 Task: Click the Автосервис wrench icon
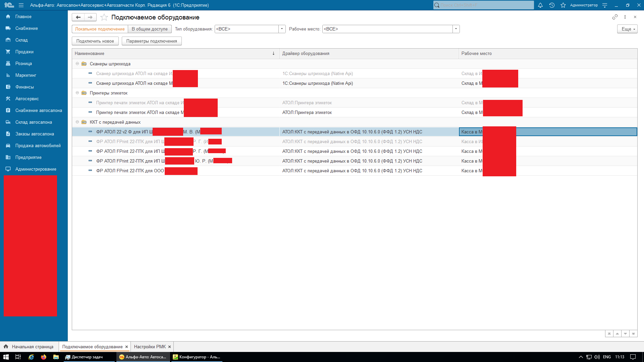click(x=8, y=99)
